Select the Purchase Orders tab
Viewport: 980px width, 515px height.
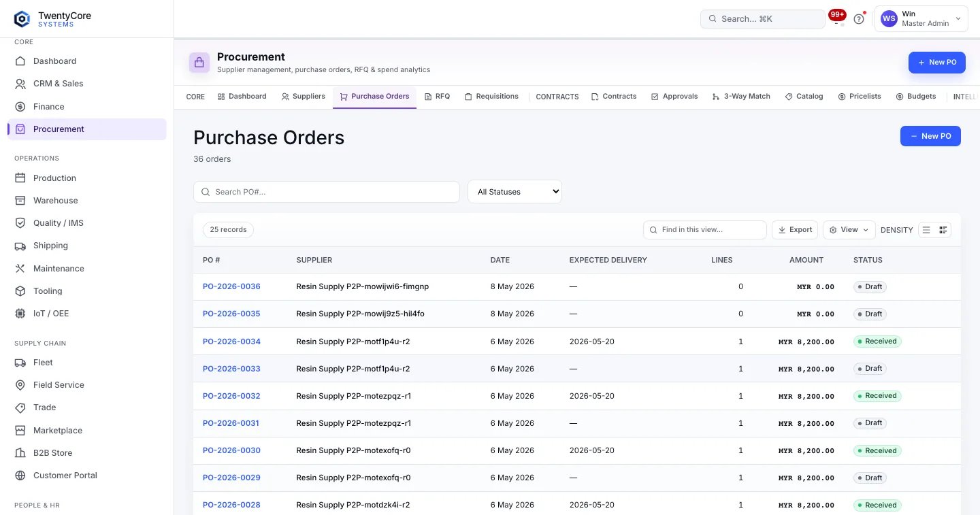coord(374,97)
